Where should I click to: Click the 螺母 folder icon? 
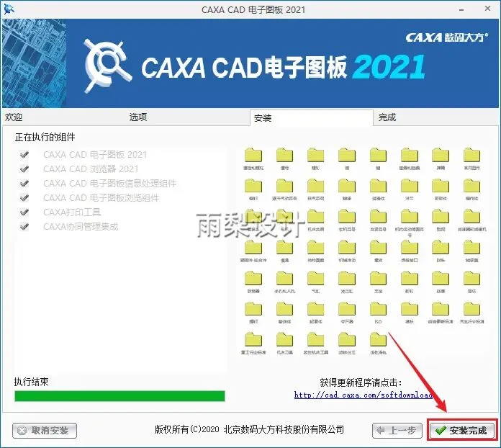[x=284, y=156]
